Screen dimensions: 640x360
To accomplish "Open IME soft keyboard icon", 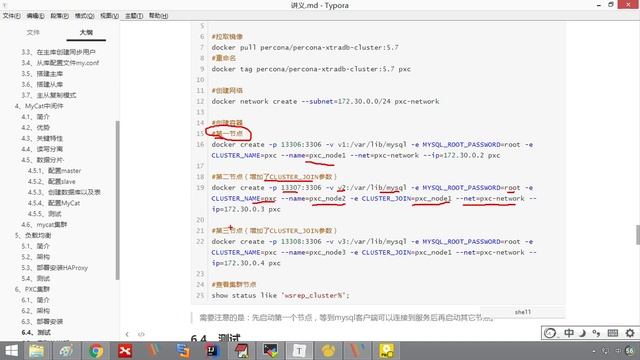I will [613, 333].
